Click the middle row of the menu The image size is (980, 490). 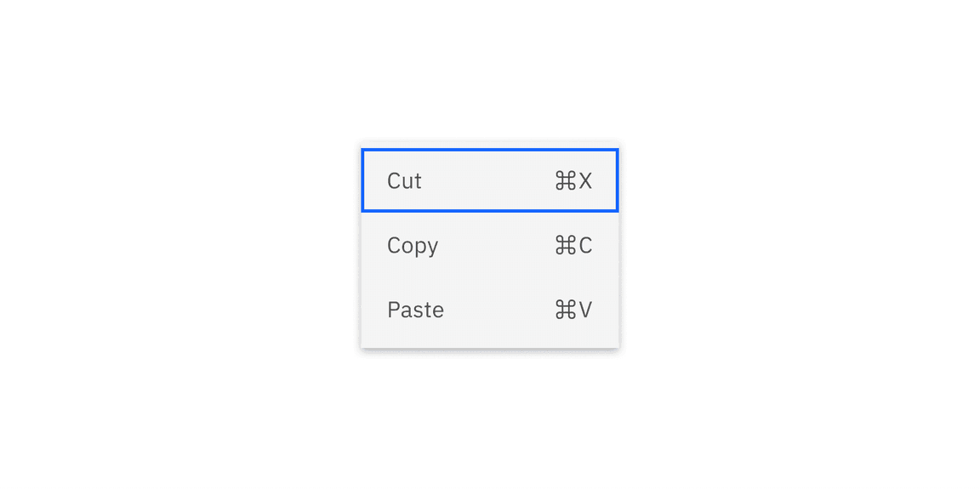490,245
